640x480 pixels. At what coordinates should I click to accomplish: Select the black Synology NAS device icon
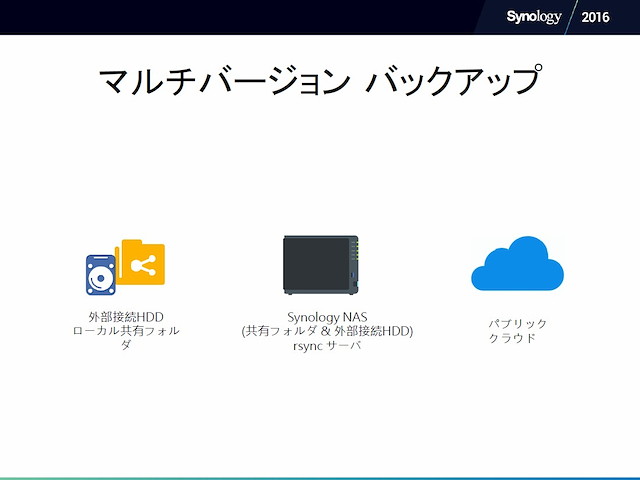point(321,265)
